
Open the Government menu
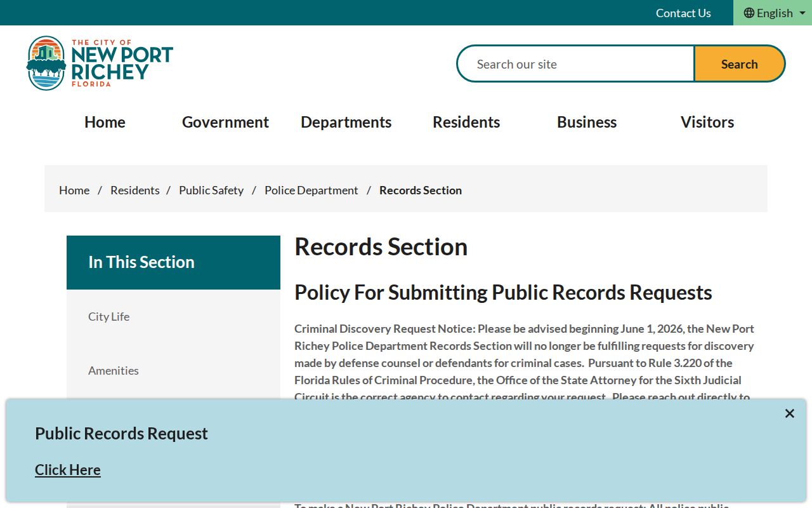[225, 122]
